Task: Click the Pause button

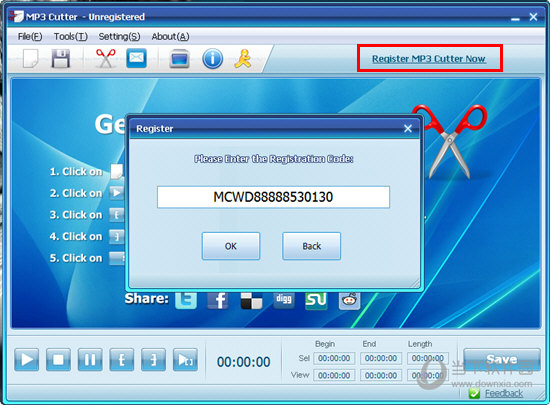Action: coord(90,359)
